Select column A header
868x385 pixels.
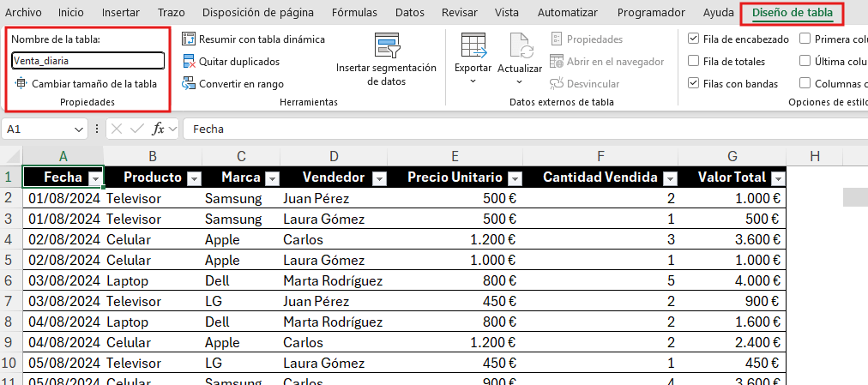point(63,157)
